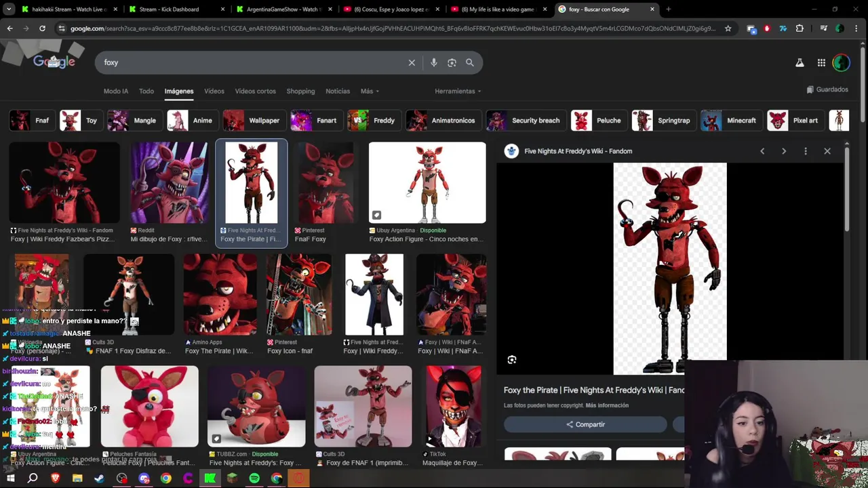The width and height of the screenshot is (868, 488).
Task: Go to the Google homepage logo
Action: (x=54, y=62)
